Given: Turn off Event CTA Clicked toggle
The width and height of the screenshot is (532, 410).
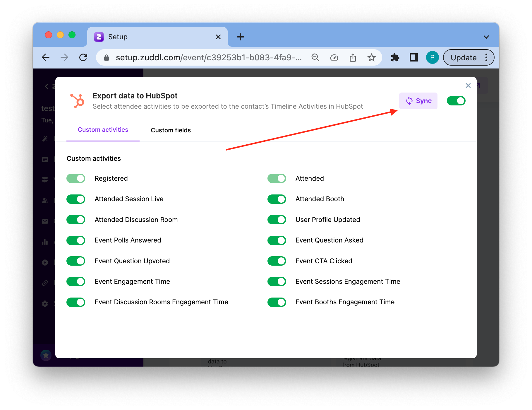Looking at the screenshot, I should click(x=277, y=261).
